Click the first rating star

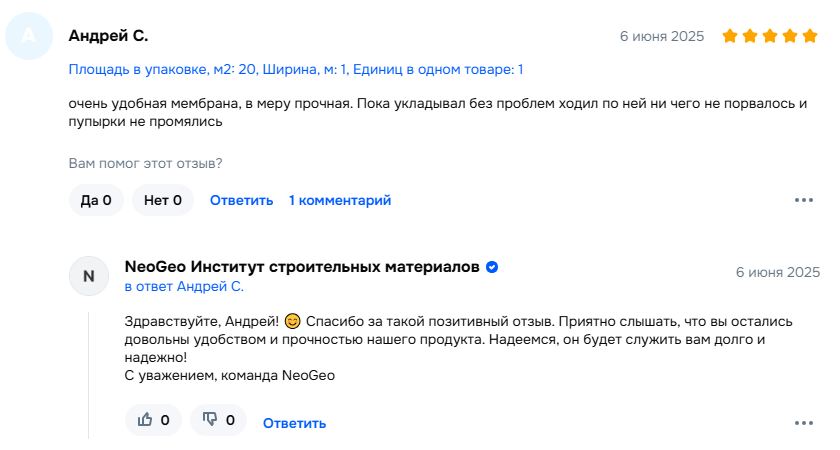(730, 36)
